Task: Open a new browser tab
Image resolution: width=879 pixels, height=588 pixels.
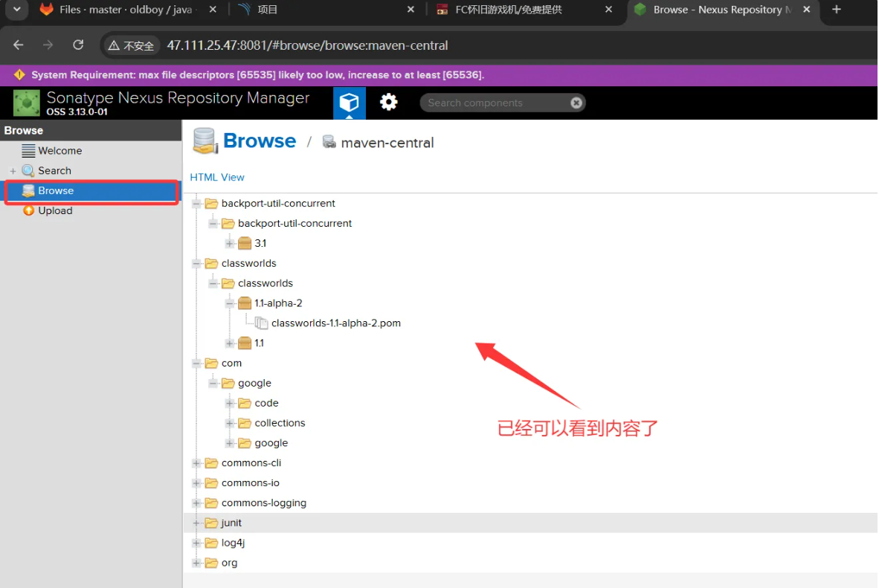Action: tap(837, 10)
